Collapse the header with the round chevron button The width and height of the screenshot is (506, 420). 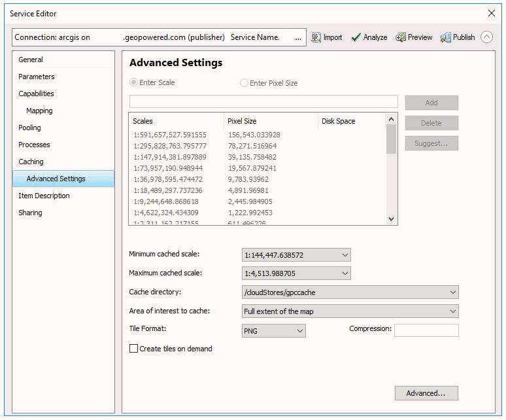click(x=486, y=37)
